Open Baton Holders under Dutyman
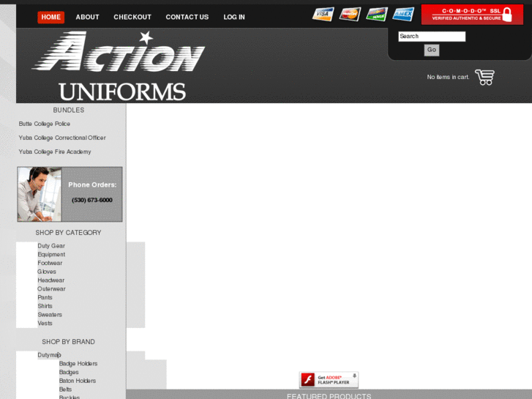This screenshot has width=532, height=399. [78, 381]
